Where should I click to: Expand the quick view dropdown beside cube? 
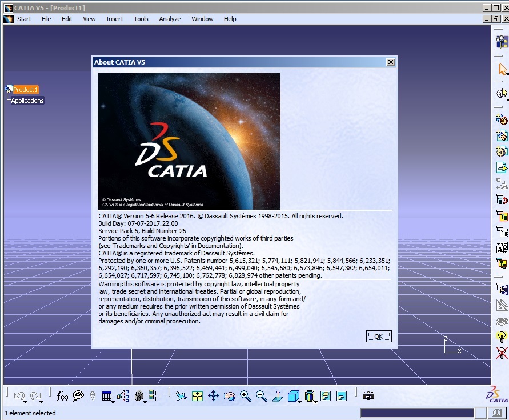(299, 402)
